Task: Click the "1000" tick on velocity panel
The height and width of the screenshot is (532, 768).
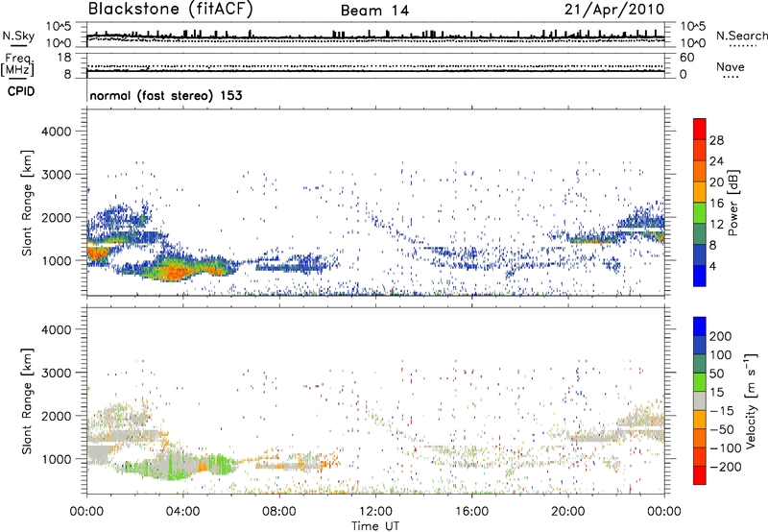Action: [56, 459]
